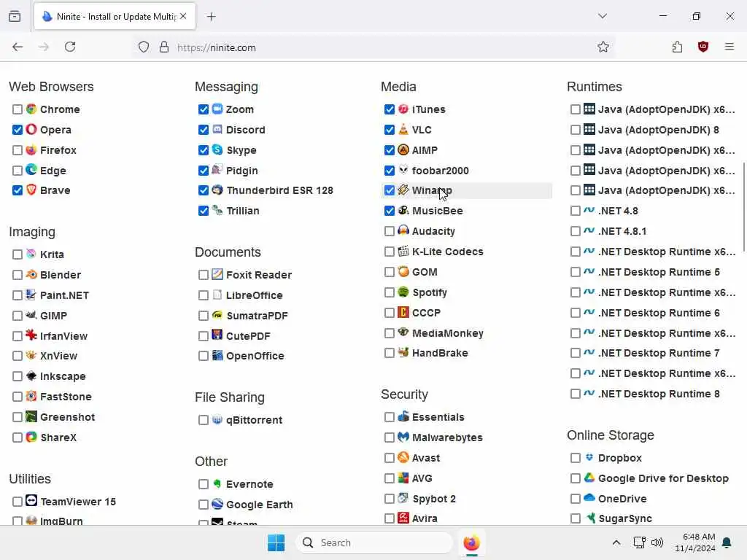Check the Avast checkbox
Image resolution: width=747 pixels, height=560 pixels.
(x=390, y=458)
